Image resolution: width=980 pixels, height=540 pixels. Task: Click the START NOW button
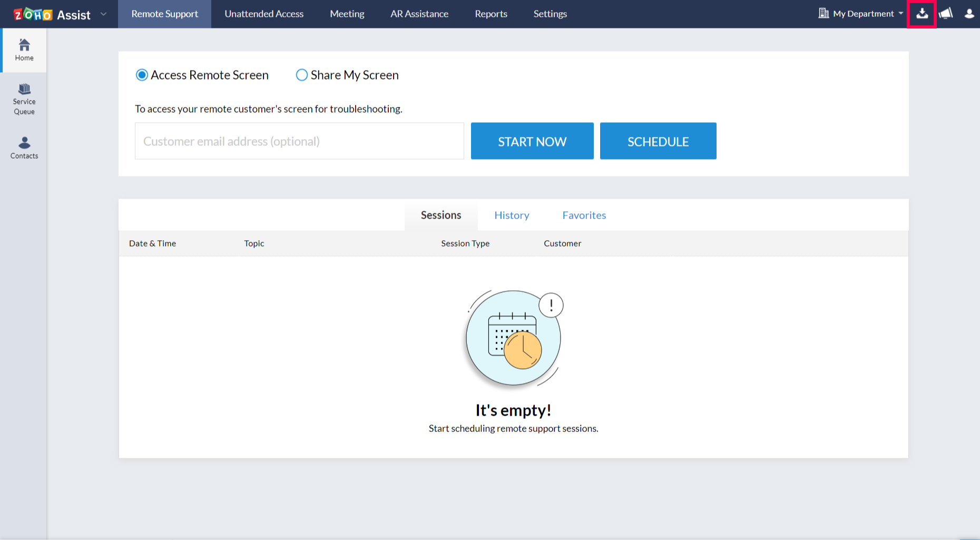532,141
